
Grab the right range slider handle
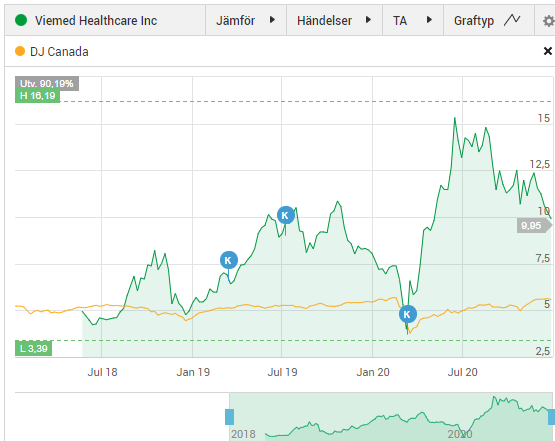point(551,417)
